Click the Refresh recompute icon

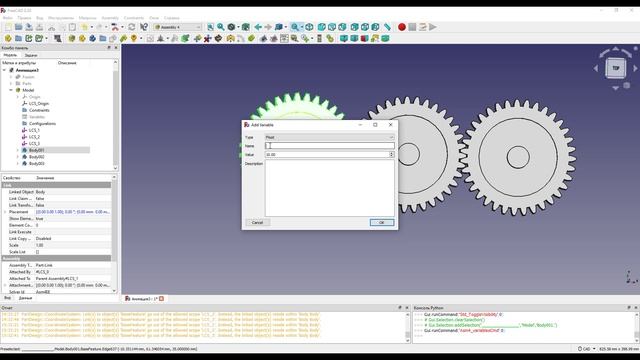131,27
